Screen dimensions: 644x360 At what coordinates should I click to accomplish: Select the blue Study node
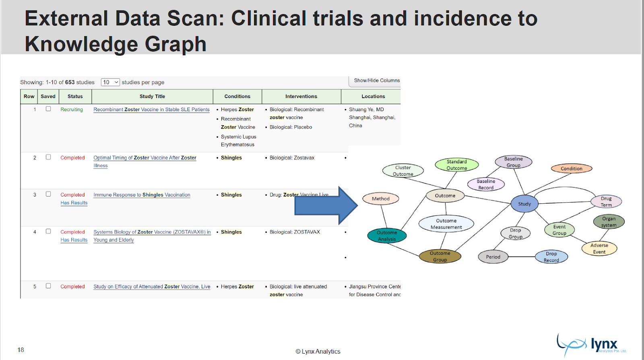(524, 204)
